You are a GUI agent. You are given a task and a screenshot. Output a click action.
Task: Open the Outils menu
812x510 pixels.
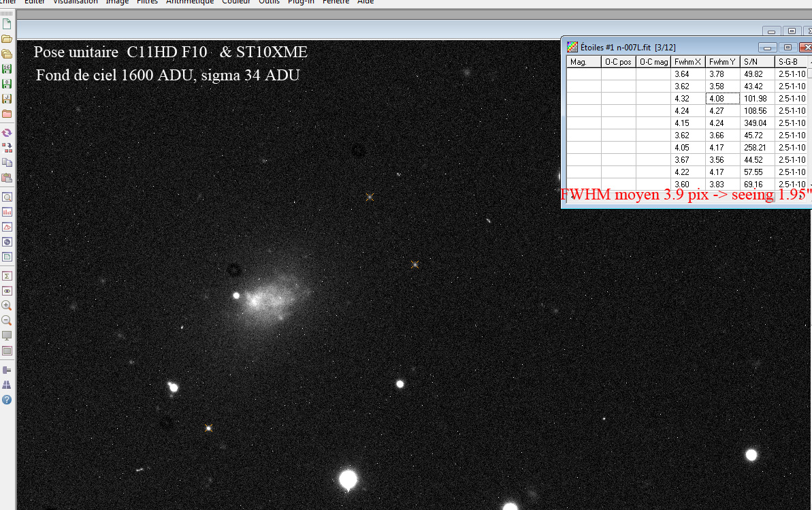(269, 2)
